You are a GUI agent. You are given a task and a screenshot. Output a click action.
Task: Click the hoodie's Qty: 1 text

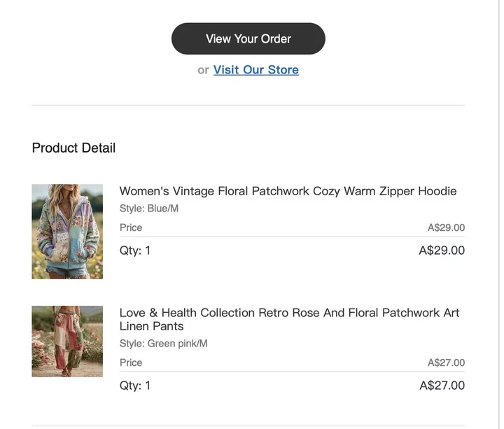(135, 251)
